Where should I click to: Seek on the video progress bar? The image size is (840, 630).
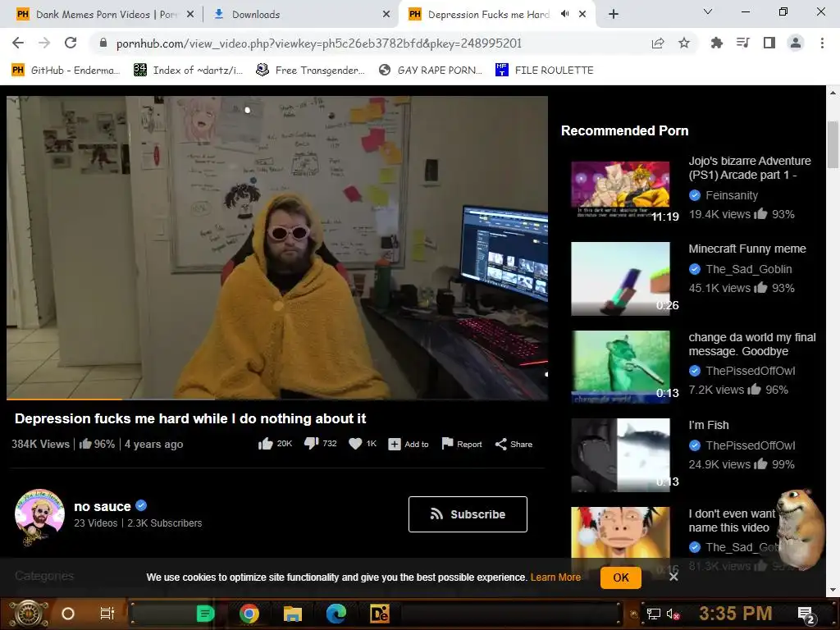pyautogui.click(x=277, y=399)
